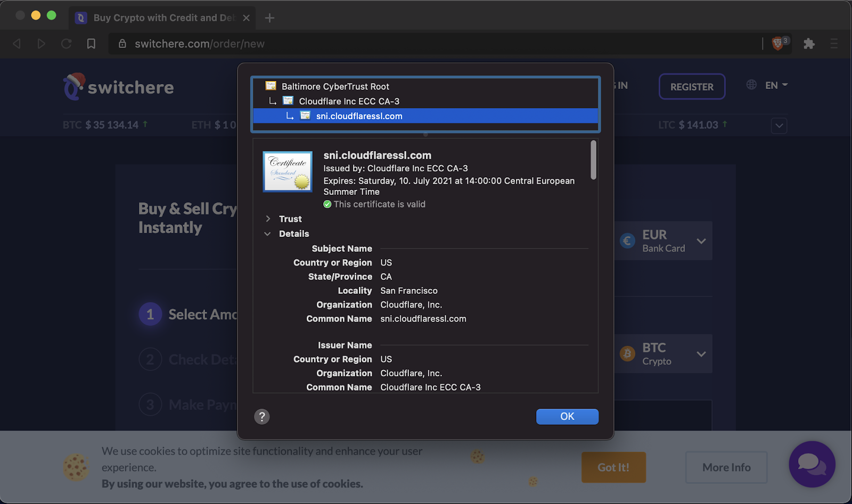The image size is (852, 504).
Task: Open the EN language dropdown
Action: [776, 85]
